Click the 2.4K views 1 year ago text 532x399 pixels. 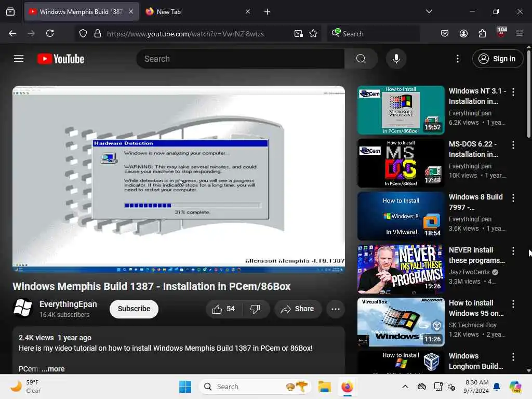(x=55, y=338)
